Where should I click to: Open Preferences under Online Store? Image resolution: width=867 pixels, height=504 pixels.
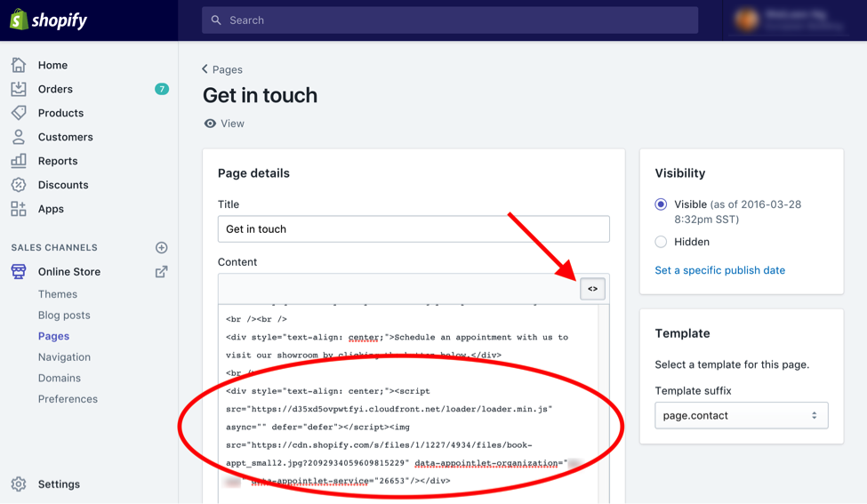coord(68,399)
